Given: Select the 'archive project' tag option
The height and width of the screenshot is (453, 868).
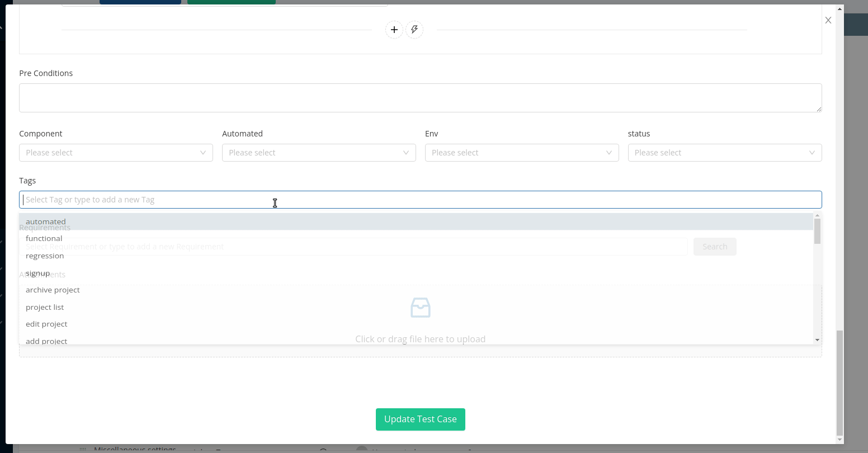Looking at the screenshot, I should (416, 290).
